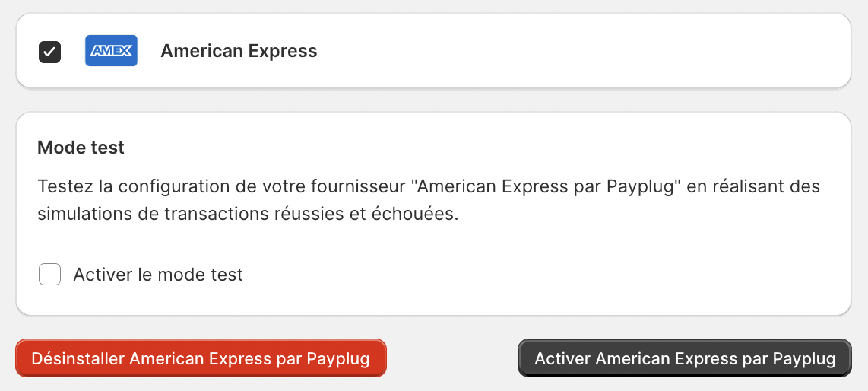
Task: Click the dark gray activate button
Action: [685, 358]
